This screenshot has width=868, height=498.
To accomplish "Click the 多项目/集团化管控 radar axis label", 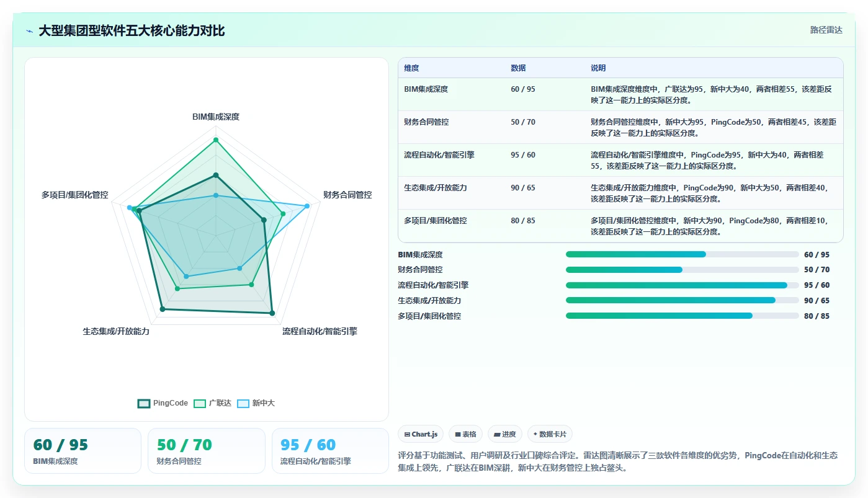I will 75,195.
